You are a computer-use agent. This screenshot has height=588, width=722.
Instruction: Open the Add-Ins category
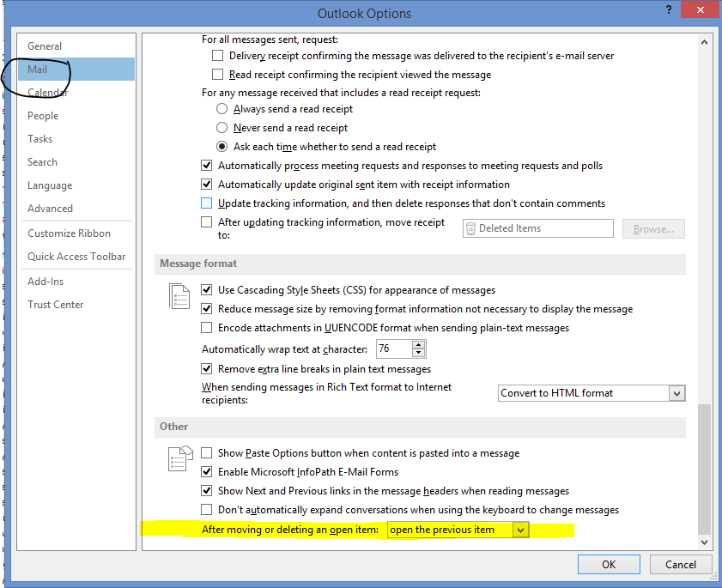click(x=76, y=282)
